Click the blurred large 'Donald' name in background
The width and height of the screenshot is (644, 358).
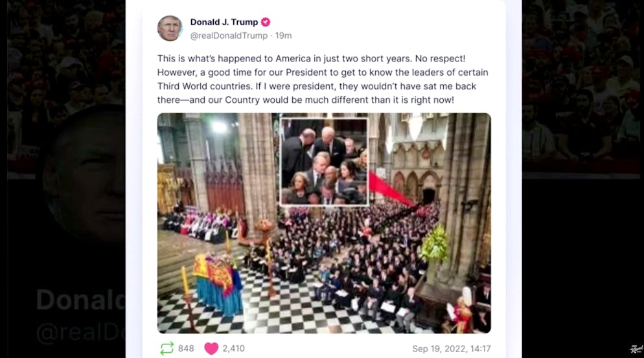[80, 300]
